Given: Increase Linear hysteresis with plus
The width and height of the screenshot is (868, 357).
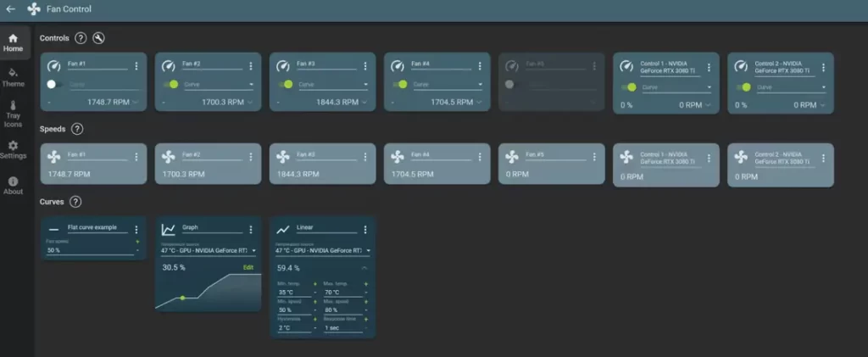Looking at the screenshot, I should pos(314,320).
